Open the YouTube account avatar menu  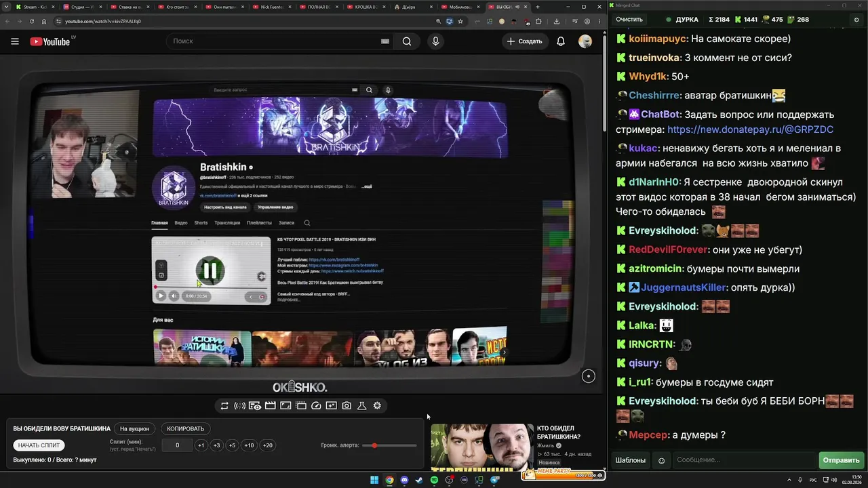585,41
